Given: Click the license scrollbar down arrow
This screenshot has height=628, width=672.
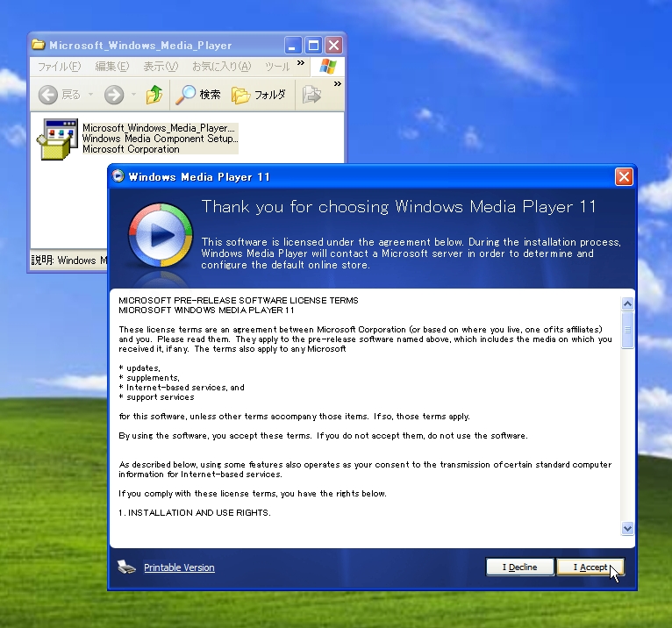Looking at the screenshot, I should (627, 528).
